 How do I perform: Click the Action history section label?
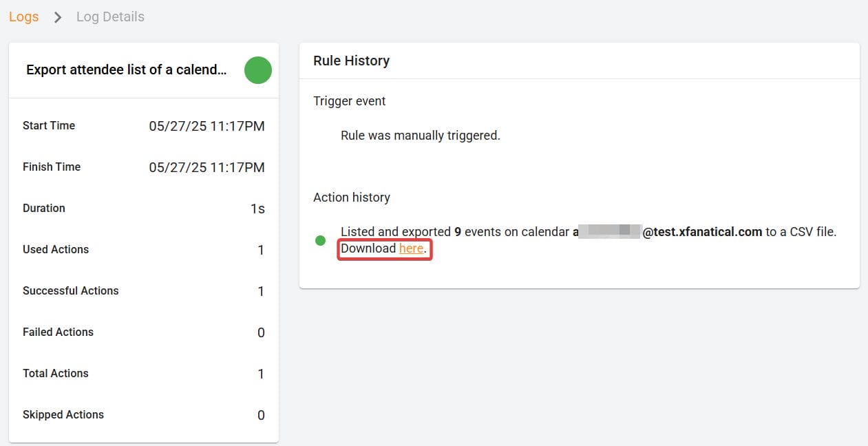click(352, 197)
